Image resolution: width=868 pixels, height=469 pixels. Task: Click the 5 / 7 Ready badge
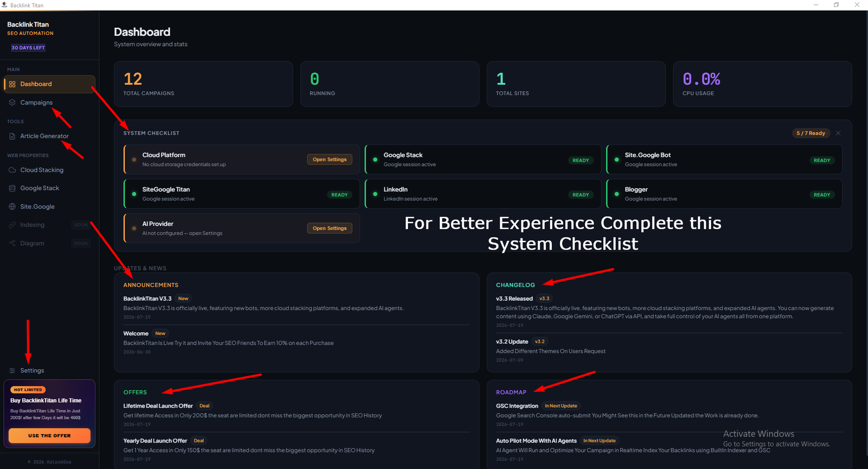[x=810, y=133]
